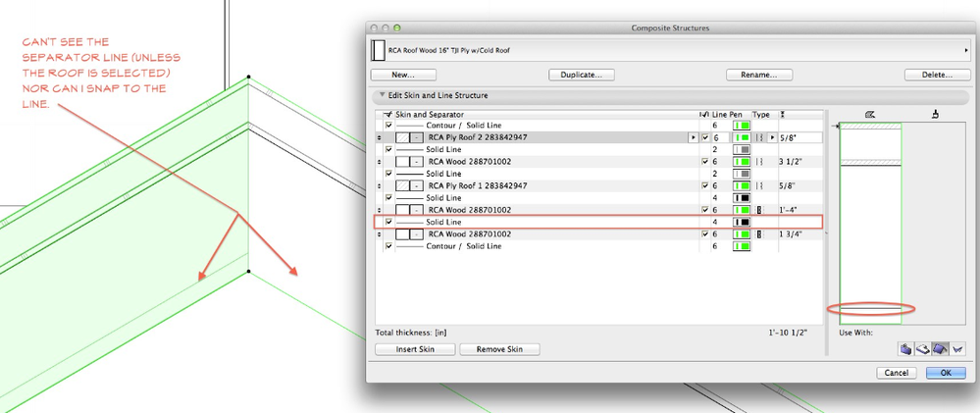This screenshot has width=980, height=413.
Task: Toggle Solid Line checkbox under 3 1/2" RCA Wood
Action: point(388,174)
